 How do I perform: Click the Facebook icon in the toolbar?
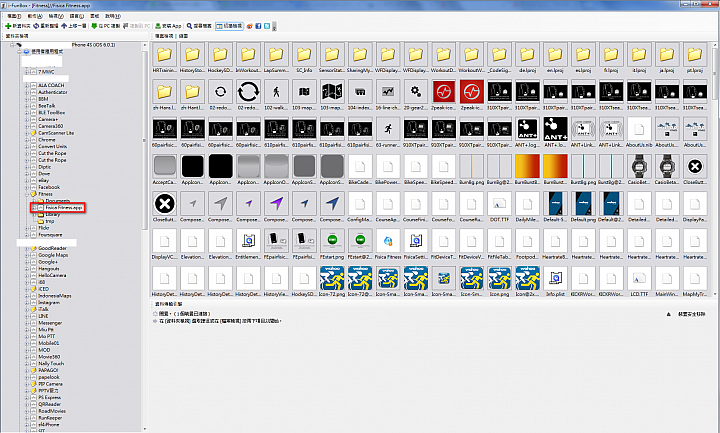(x=258, y=26)
